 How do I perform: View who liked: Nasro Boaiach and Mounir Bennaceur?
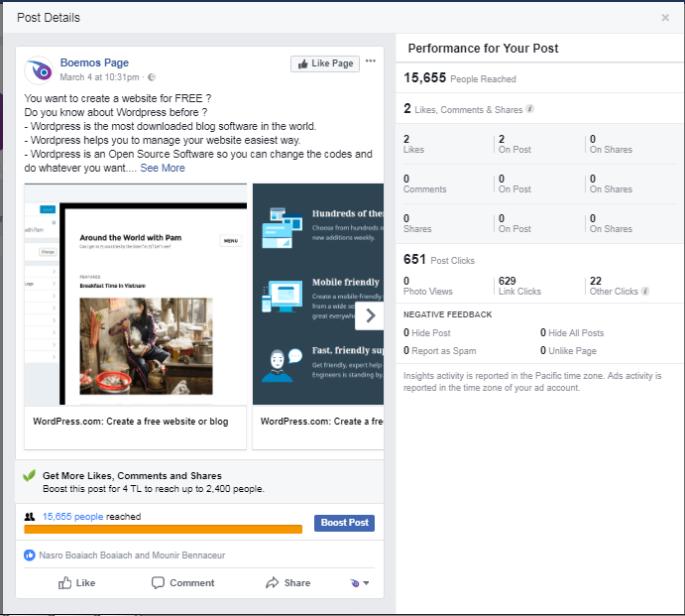pos(132,555)
